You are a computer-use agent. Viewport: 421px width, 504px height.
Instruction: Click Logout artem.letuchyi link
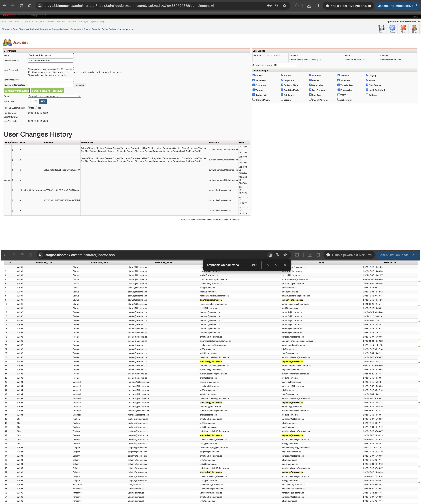pos(403,22)
